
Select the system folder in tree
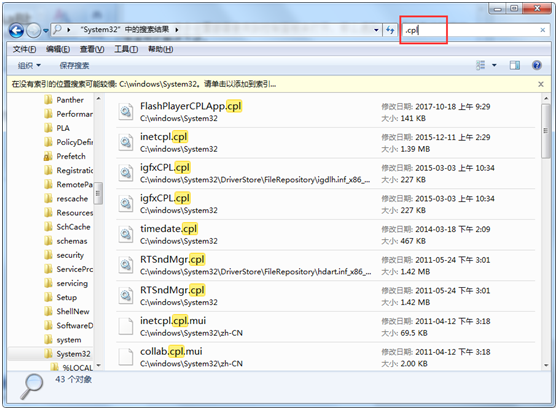(x=69, y=340)
